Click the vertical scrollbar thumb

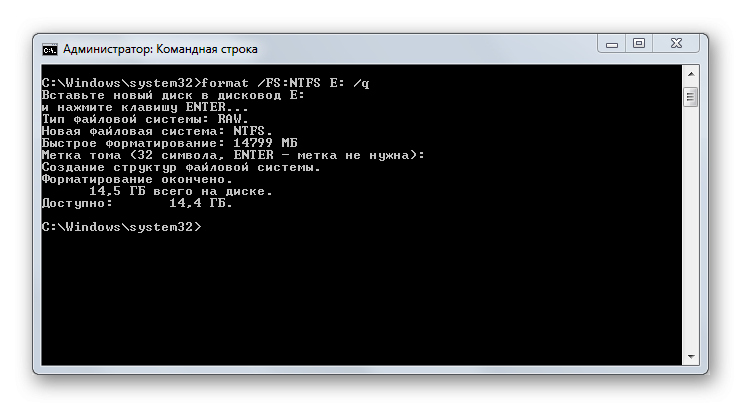point(690,96)
